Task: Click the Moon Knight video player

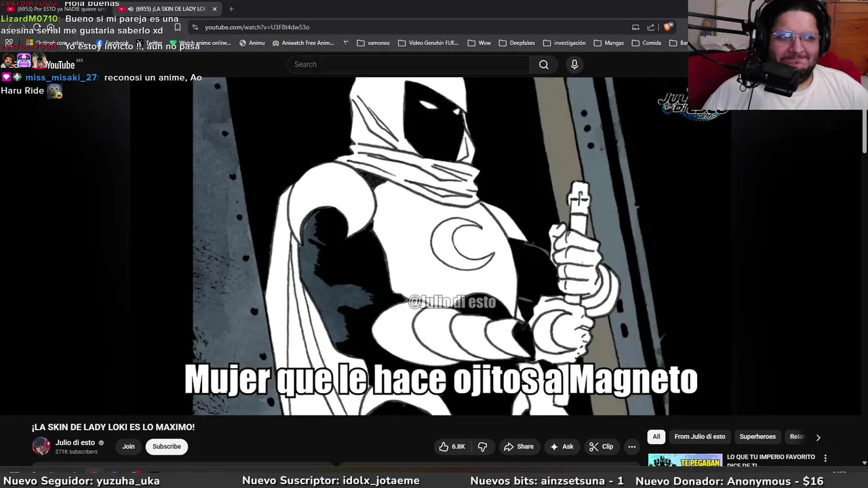Action: point(431,245)
